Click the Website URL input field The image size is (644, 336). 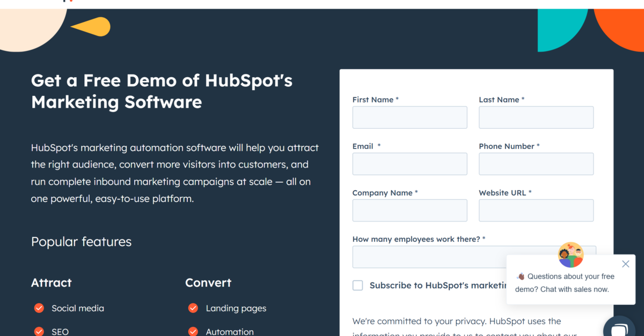pyautogui.click(x=536, y=210)
